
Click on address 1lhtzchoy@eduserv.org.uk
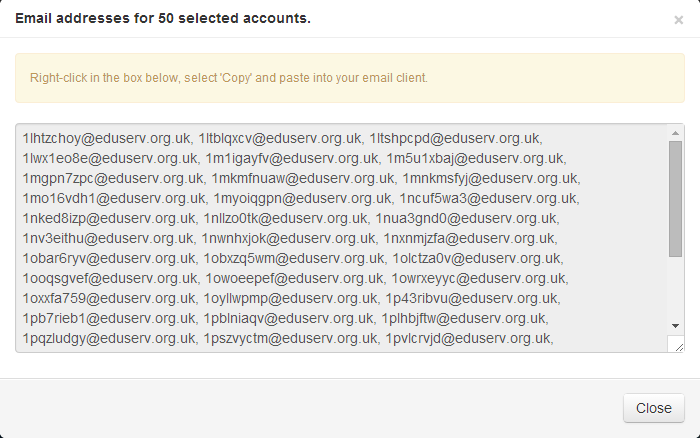click(105, 138)
